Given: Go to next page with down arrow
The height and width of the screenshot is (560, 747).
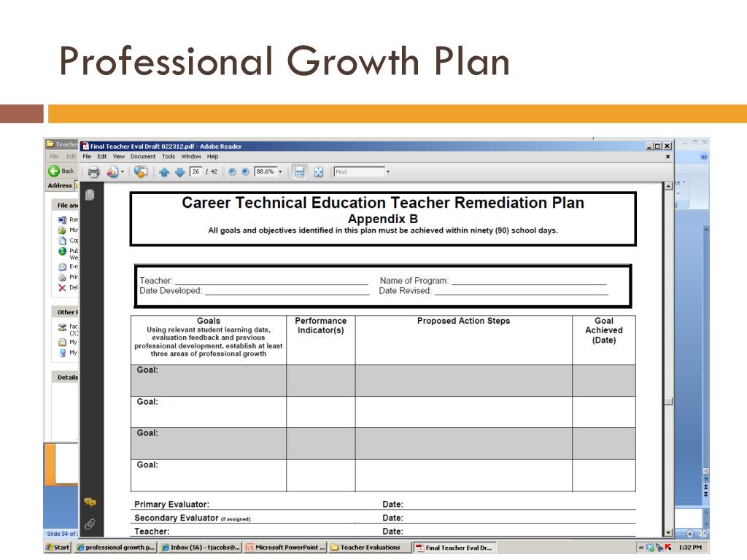Looking at the screenshot, I should point(179,172).
